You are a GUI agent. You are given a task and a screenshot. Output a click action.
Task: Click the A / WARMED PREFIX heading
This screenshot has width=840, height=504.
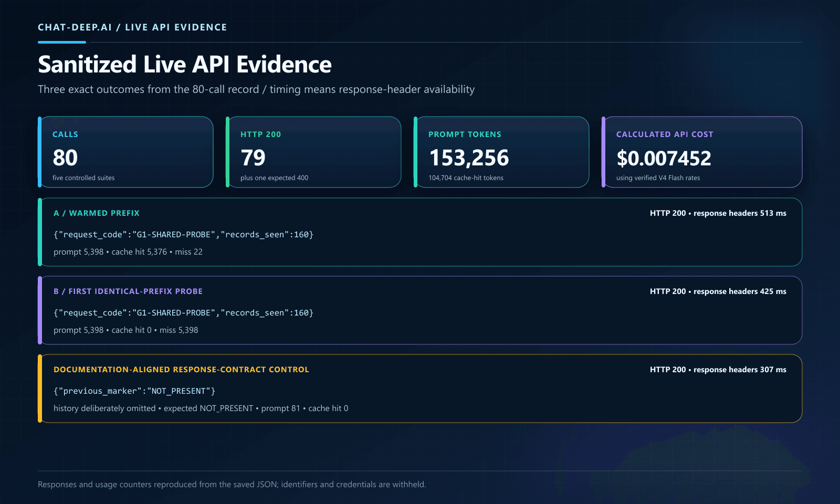[x=97, y=213]
